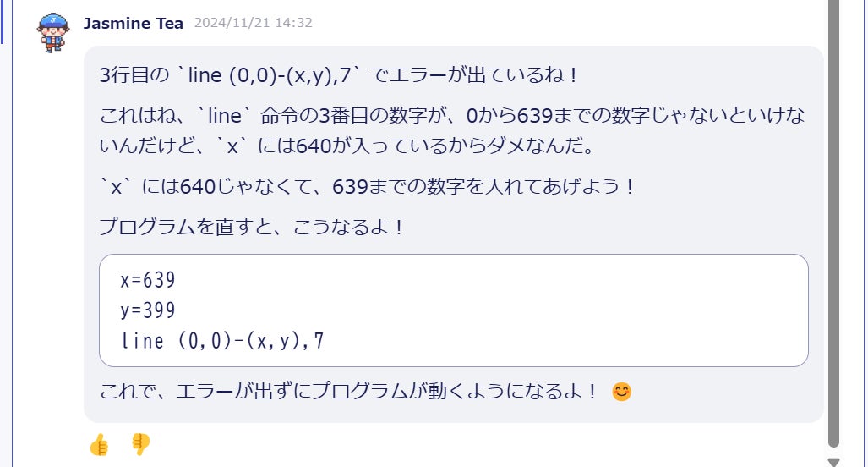The height and width of the screenshot is (467, 868).
Task: Click the inline `line` word in second paragraph
Action: coord(224,116)
